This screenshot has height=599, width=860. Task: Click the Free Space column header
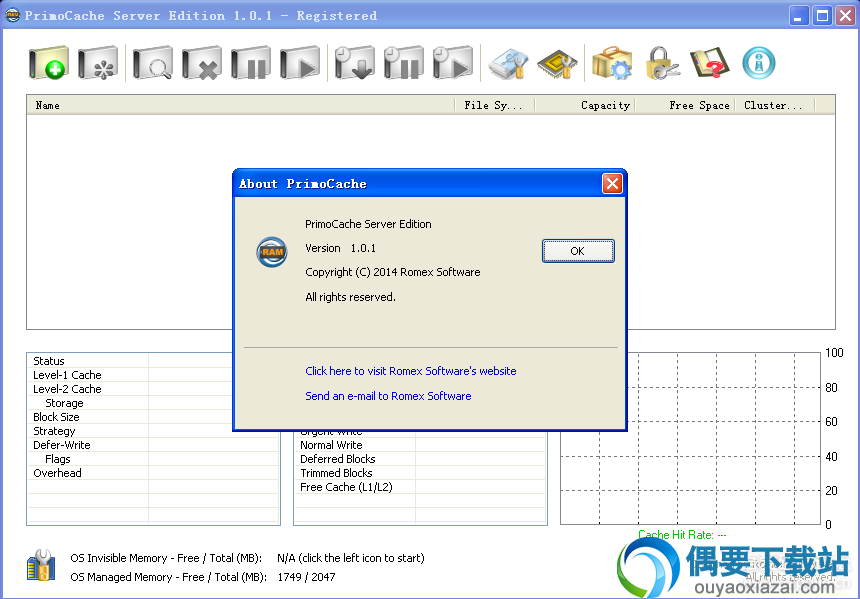point(684,105)
